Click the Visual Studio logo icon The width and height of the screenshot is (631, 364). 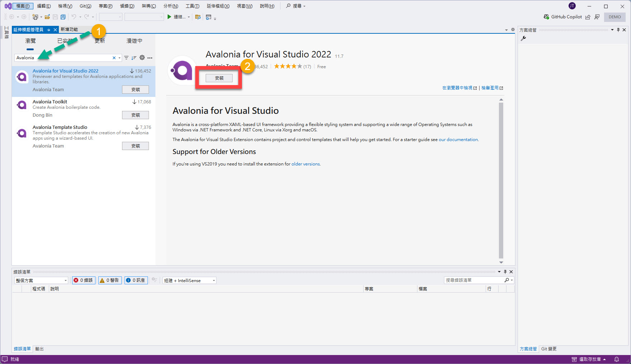tap(8, 6)
